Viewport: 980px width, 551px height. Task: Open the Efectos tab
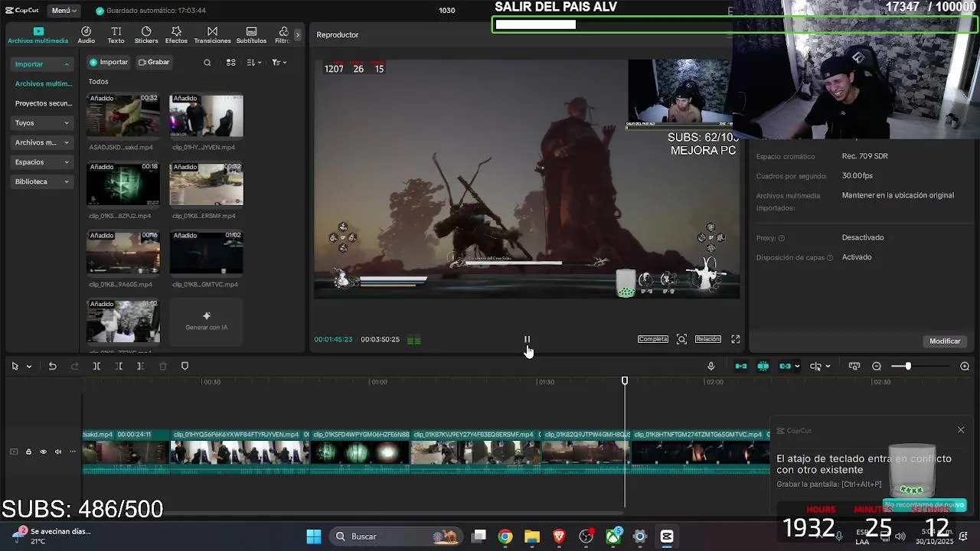pyautogui.click(x=176, y=35)
